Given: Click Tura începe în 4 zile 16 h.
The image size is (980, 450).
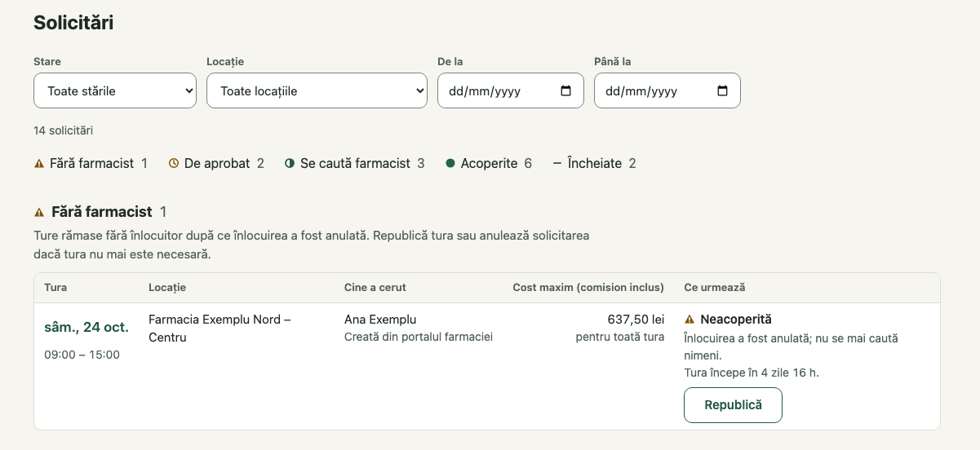Looking at the screenshot, I should click(x=752, y=373).
